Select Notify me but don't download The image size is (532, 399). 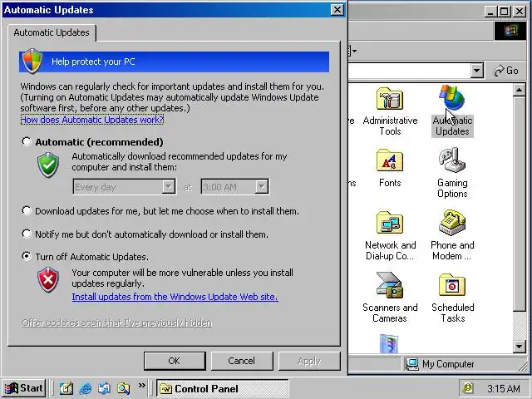(27, 234)
